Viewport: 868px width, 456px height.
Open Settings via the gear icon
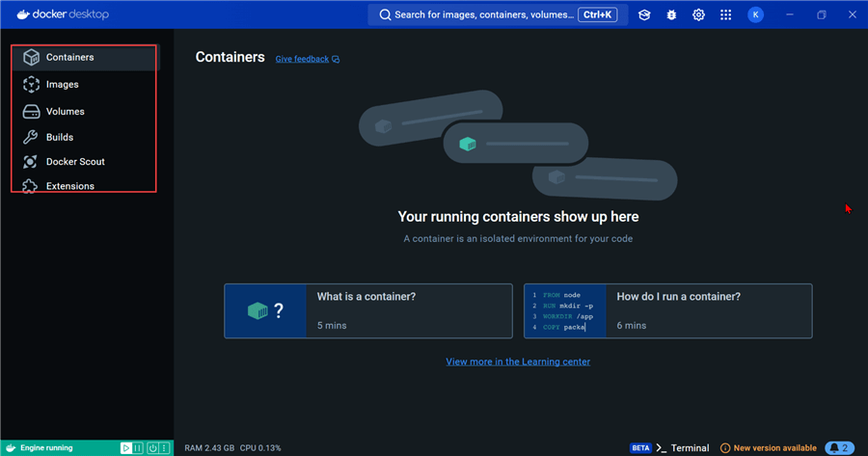point(698,14)
